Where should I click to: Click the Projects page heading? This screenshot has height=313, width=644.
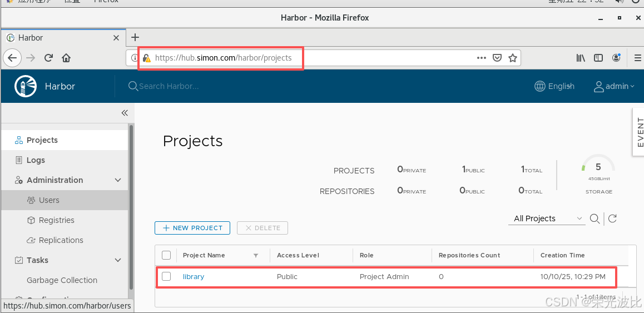[x=192, y=141]
